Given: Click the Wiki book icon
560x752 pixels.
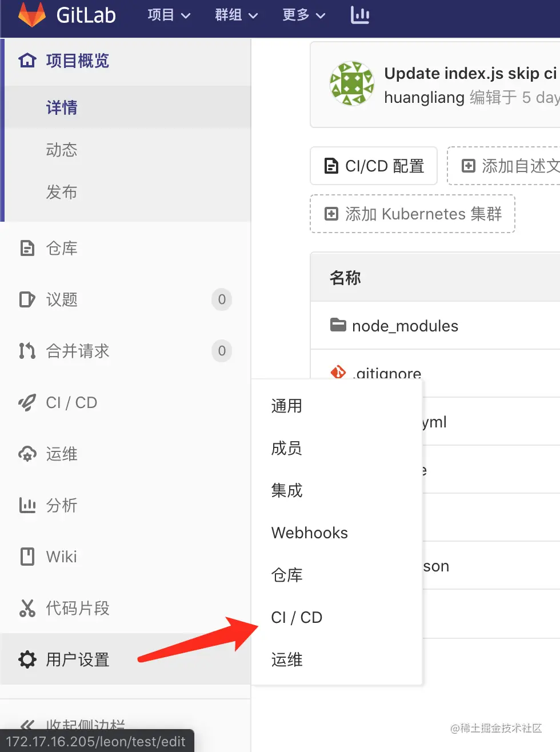Looking at the screenshot, I should point(27,557).
